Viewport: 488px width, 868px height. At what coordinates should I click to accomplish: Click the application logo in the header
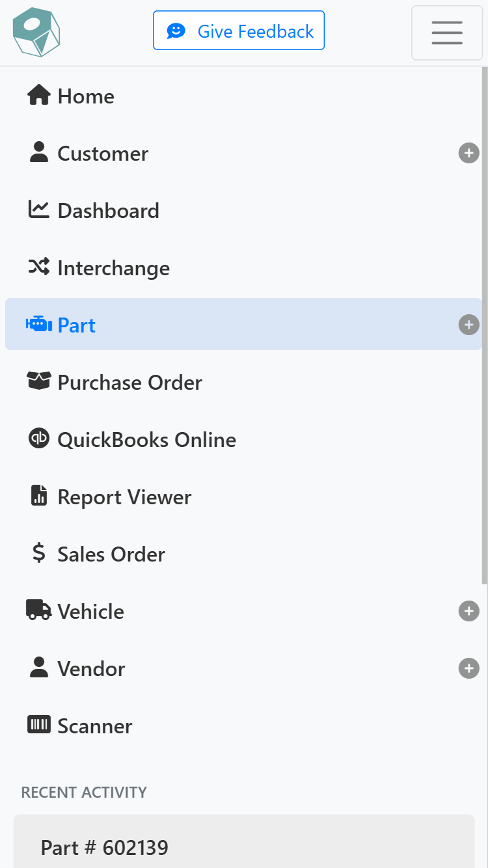pyautogui.click(x=36, y=32)
